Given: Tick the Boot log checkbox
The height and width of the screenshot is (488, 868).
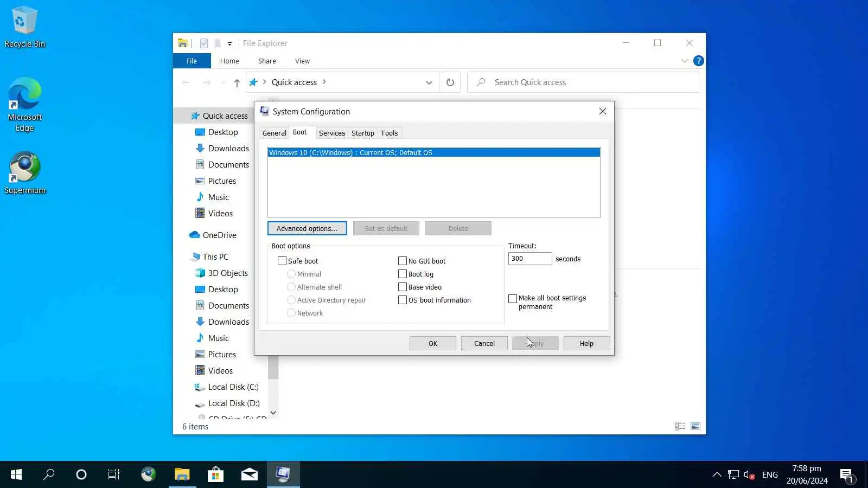Looking at the screenshot, I should [x=403, y=274].
